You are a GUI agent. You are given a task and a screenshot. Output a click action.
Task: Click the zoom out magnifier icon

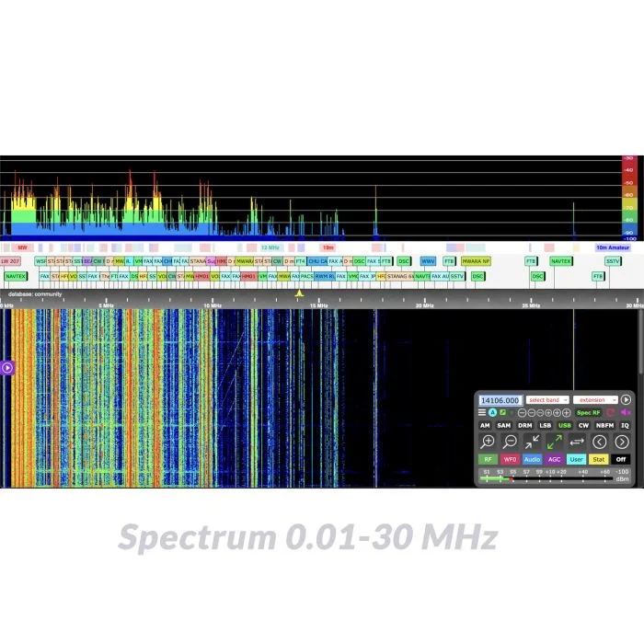coord(510,442)
